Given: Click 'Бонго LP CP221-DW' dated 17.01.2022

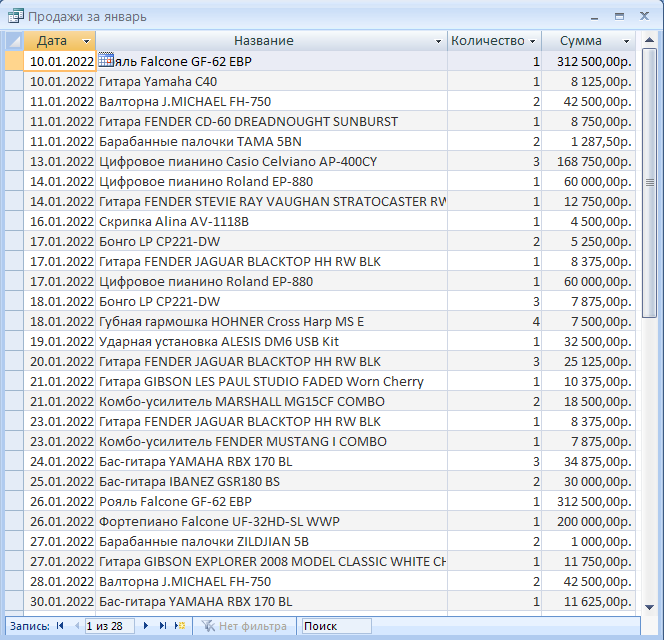Looking at the screenshot, I should (271, 241).
